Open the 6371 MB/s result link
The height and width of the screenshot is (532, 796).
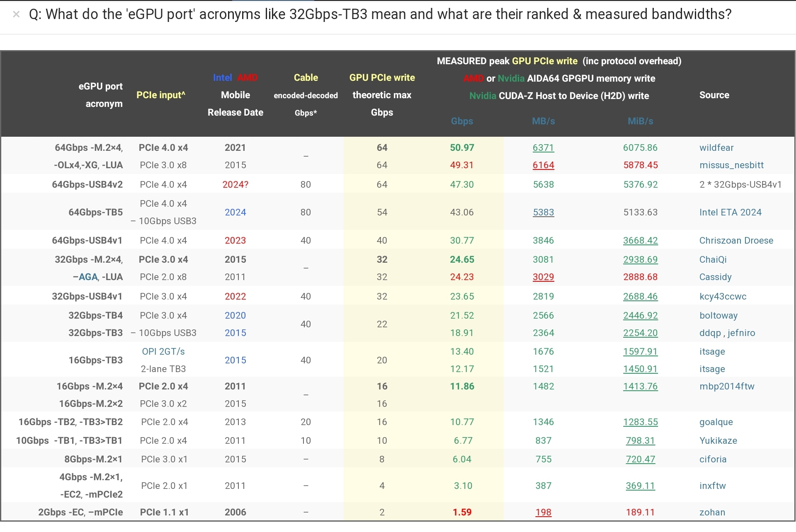coord(543,148)
